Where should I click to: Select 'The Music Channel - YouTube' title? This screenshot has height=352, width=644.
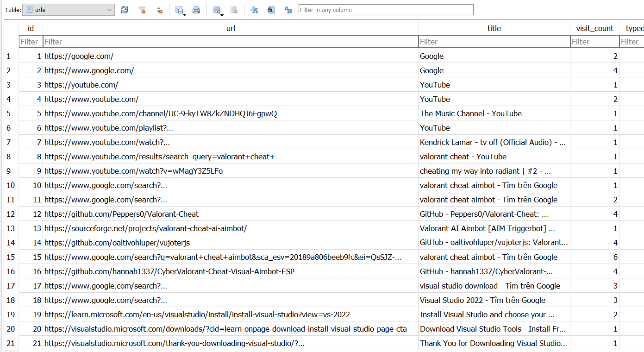click(494, 113)
